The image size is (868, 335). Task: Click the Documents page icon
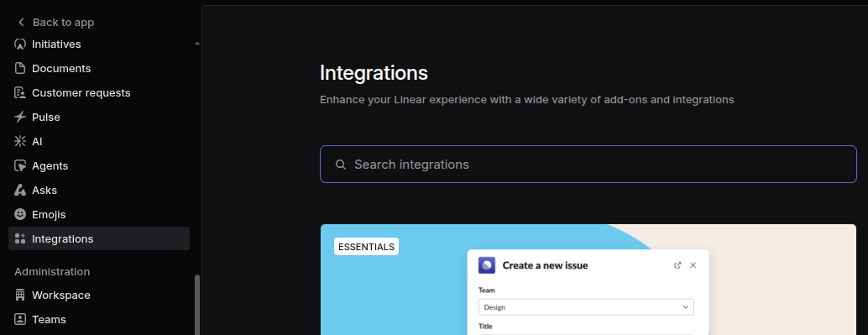point(20,69)
